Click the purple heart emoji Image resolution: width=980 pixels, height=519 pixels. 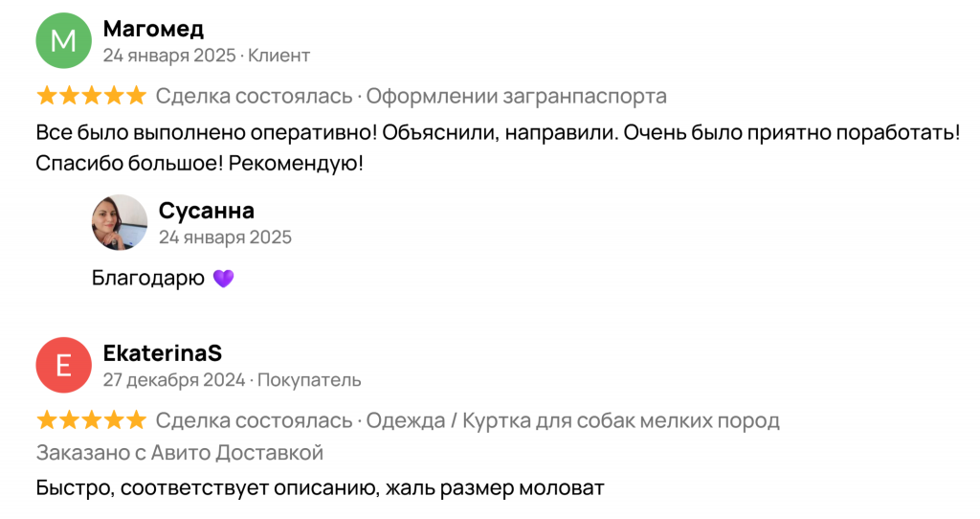pos(223,279)
